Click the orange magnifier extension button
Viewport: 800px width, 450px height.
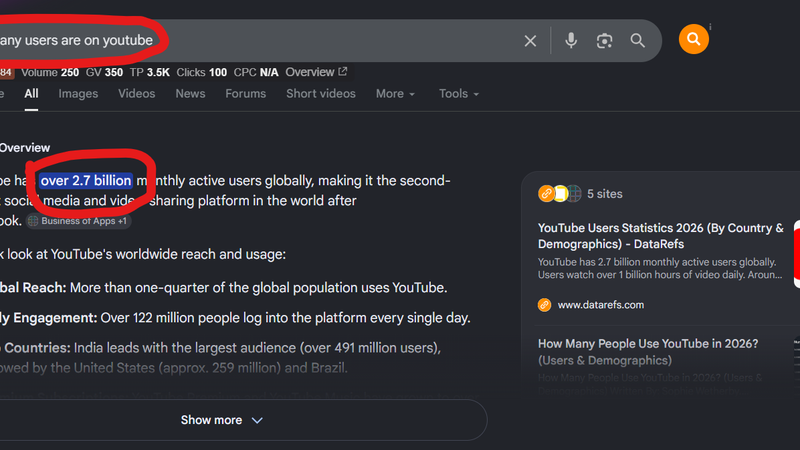click(x=693, y=39)
